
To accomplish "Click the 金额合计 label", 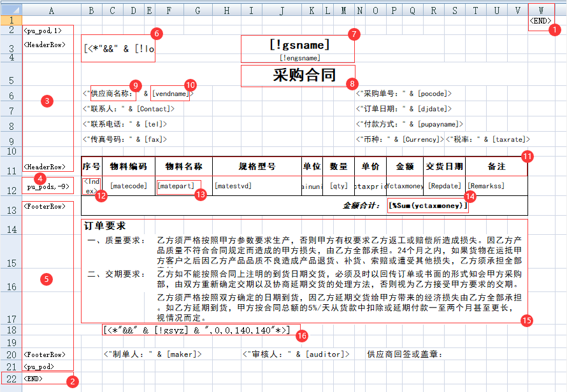I will pyautogui.click(x=361, y=206).
